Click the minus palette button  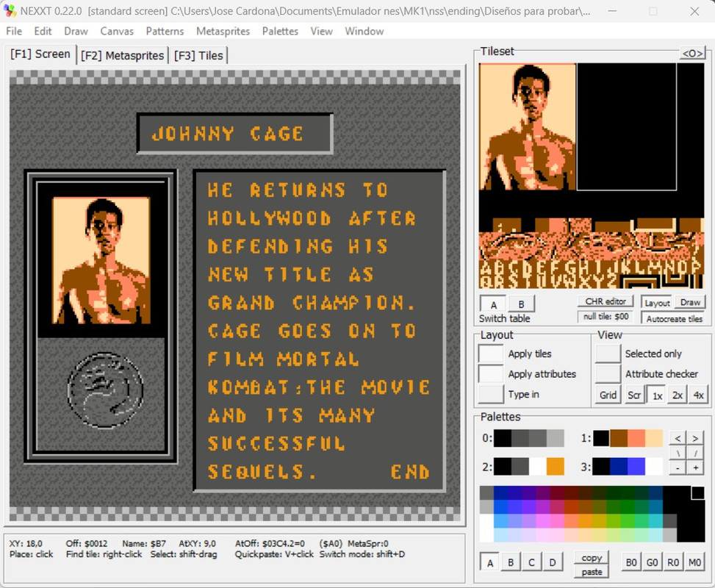pos(678,468)
